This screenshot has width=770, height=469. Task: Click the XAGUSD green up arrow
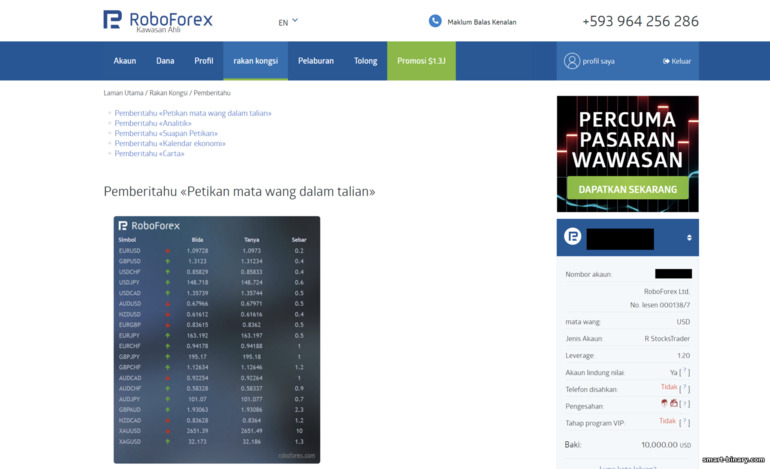(167, 441)
